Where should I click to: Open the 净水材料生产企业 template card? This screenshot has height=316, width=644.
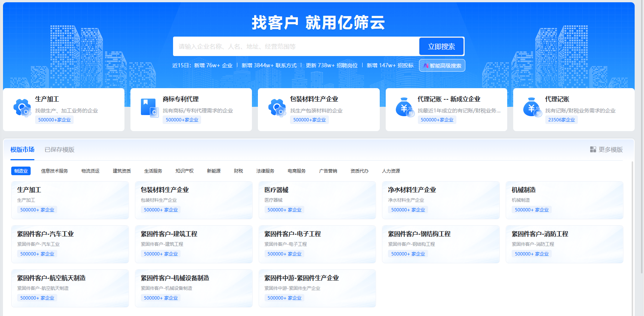[441, 200]
